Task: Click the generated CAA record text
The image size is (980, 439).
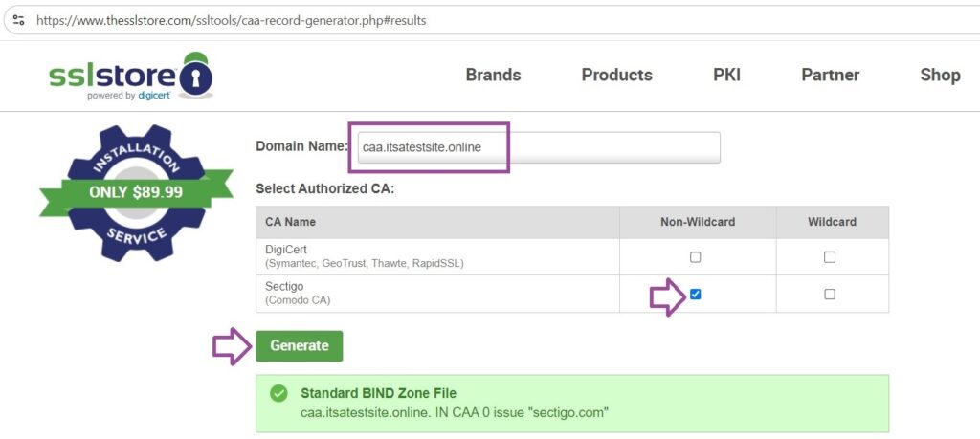Action: point(455,412)
